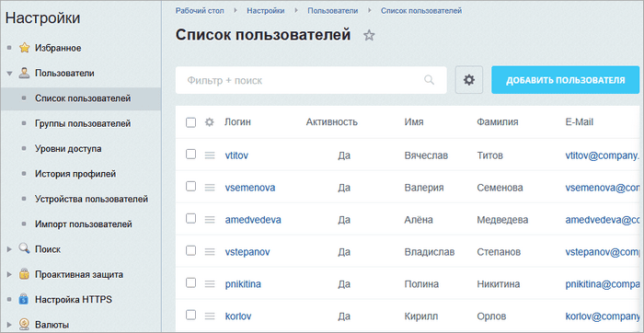Select Список пользователей in the sidebar

(x=83, y=98)
